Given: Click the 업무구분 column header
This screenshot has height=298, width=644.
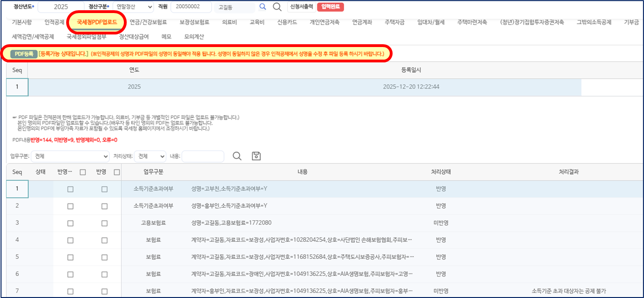Looking at the screenshot, I should (x=154, y=172).
